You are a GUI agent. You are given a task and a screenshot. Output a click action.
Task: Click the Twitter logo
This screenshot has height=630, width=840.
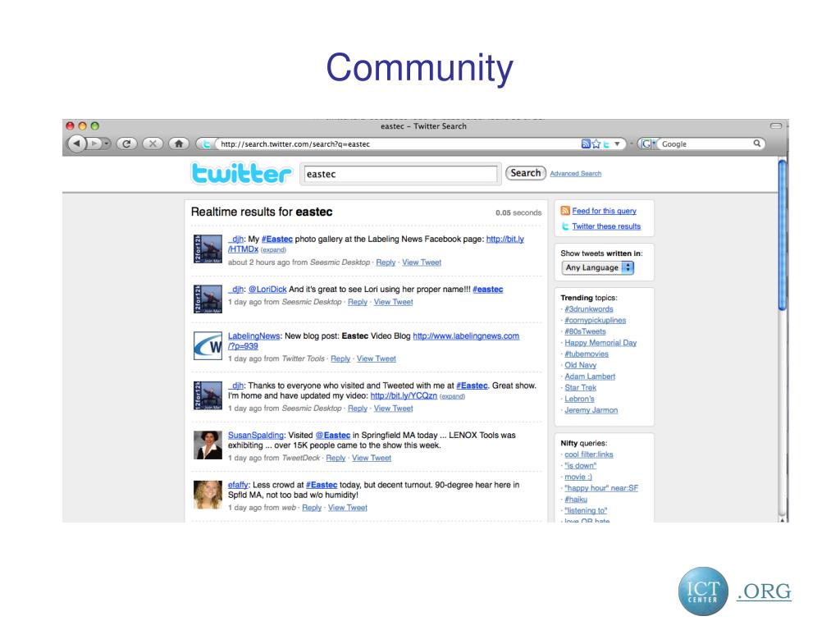pyautogui.click(x=242, y=173)
